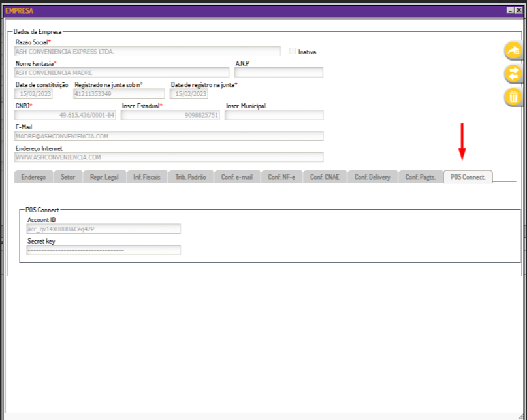
Task: Open the Conf. NF-e tab
Action: 281,177
